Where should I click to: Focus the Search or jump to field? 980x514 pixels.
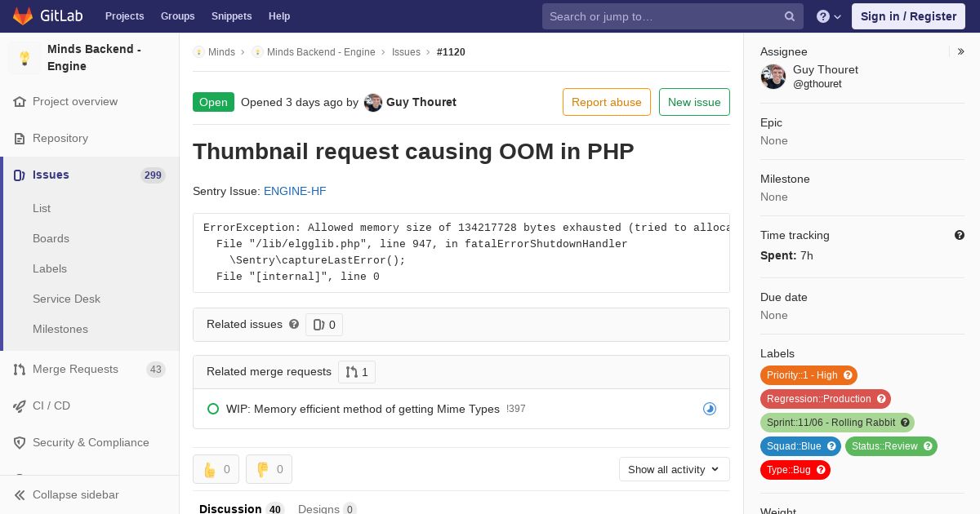point(661,16)
